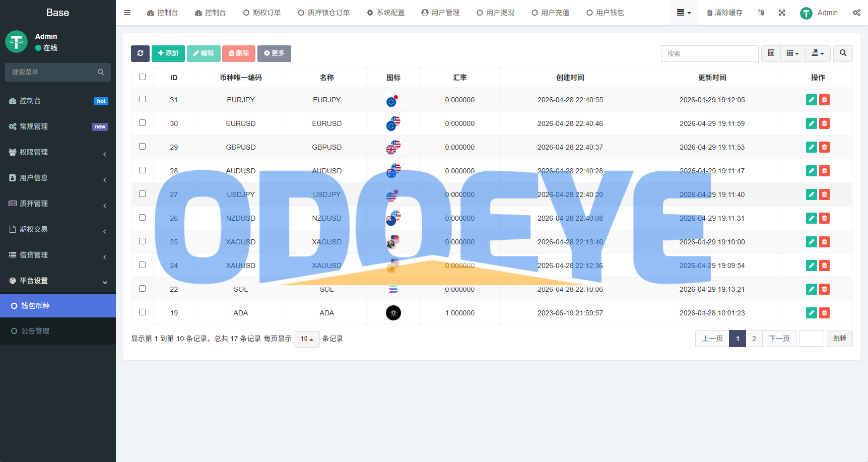Click the sidebar menu search icon
Image resolution: width=868 pixels, height=462 pixels.
(101, 72)
